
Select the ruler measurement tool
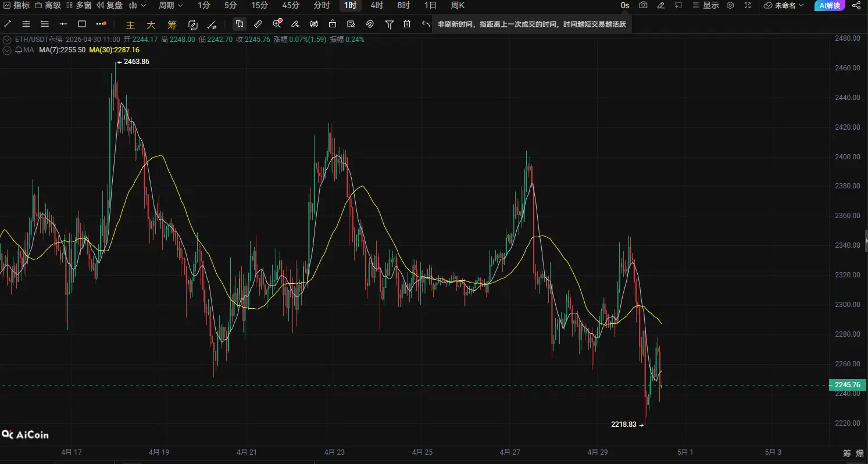(x=258, y=24)
